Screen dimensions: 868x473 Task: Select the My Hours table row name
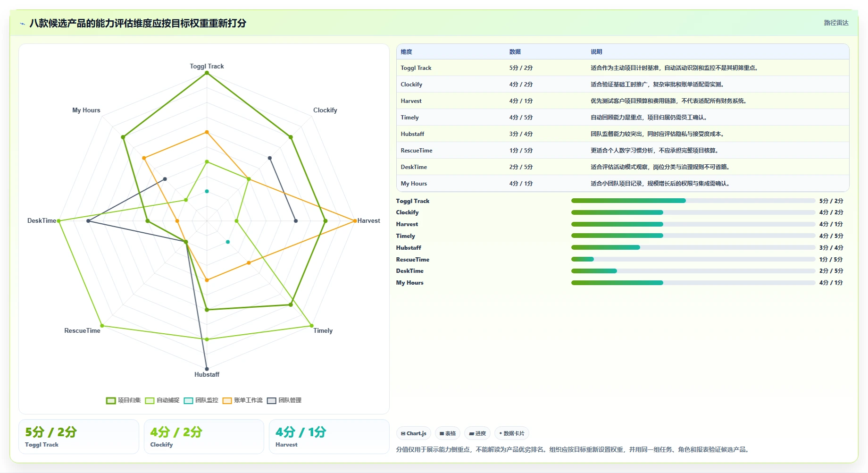[414, 184]
